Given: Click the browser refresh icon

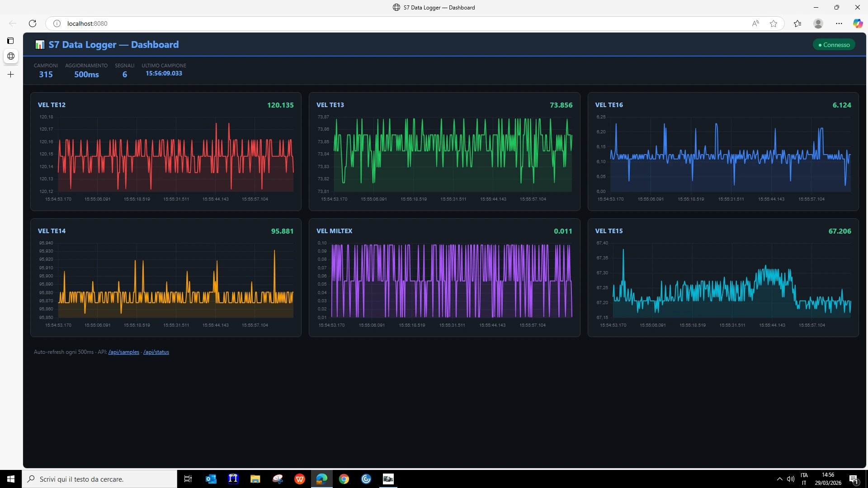Looking at the screenshot, I should tap(33, 23).
